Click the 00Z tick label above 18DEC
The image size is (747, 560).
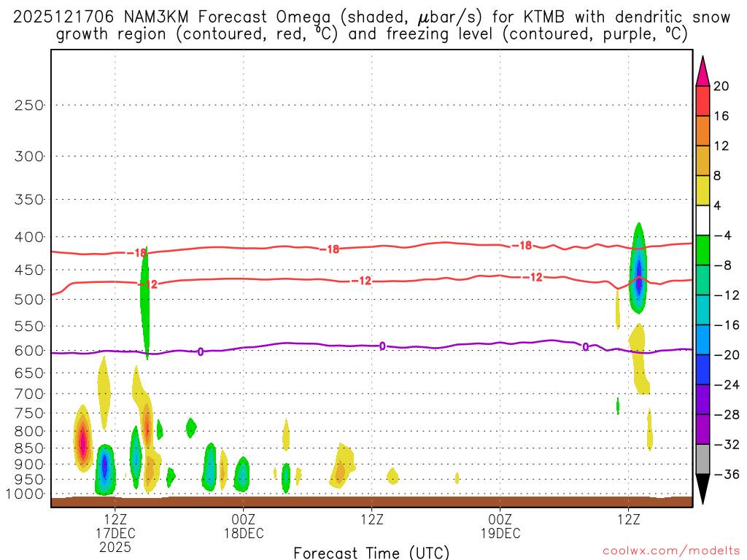click(x=244, y=519)
